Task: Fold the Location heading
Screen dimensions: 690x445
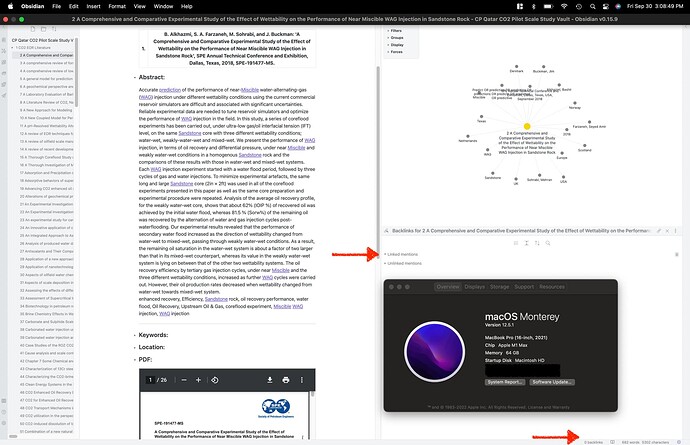Action: point(135,348)
